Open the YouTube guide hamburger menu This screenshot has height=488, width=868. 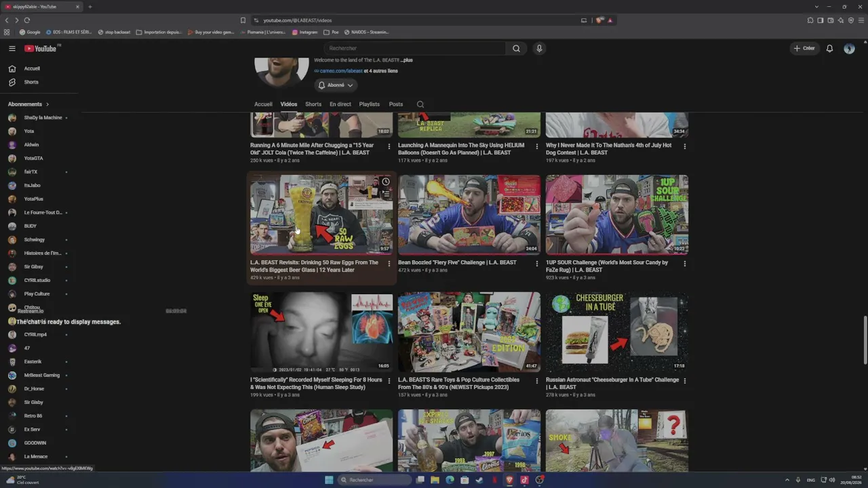click(x=12, y=49)
